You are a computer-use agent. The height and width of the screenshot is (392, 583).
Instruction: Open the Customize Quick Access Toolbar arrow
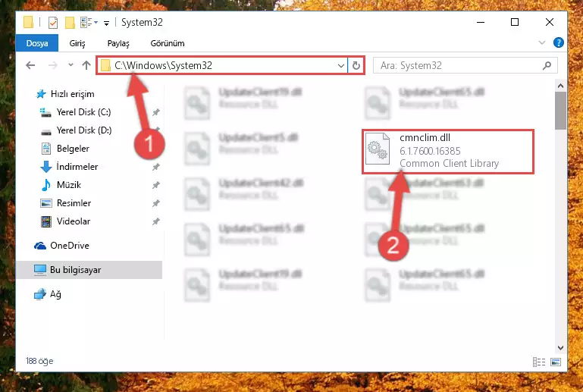106,24
